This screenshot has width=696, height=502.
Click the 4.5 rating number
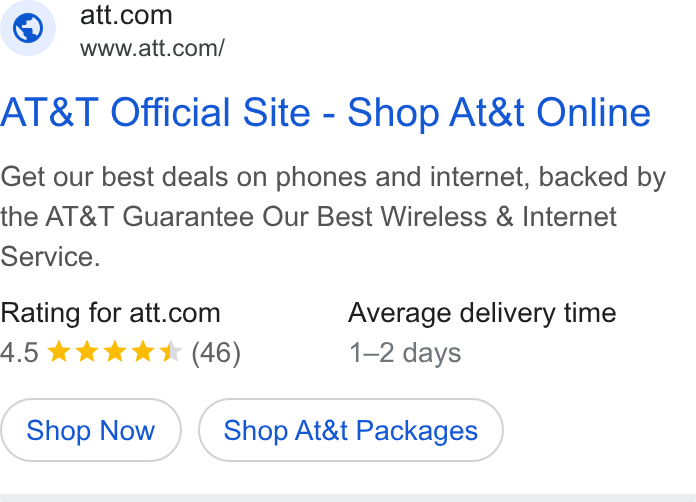20,352
